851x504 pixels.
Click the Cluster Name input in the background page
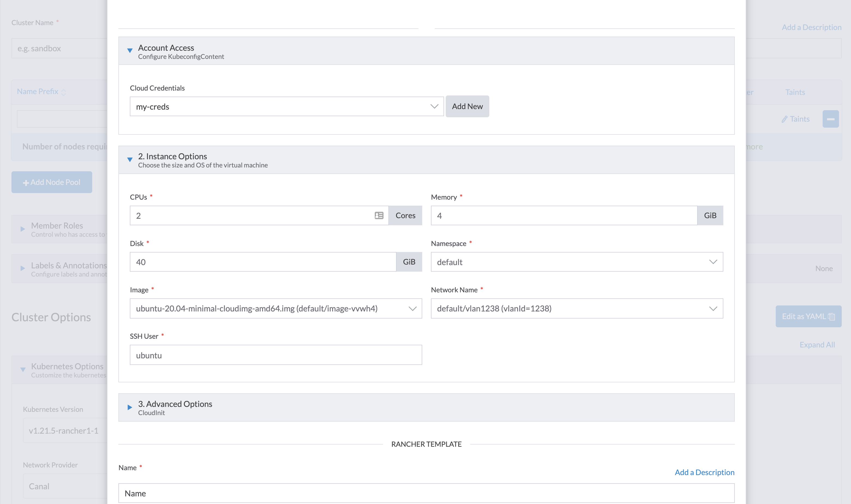[x=59, y=48]
